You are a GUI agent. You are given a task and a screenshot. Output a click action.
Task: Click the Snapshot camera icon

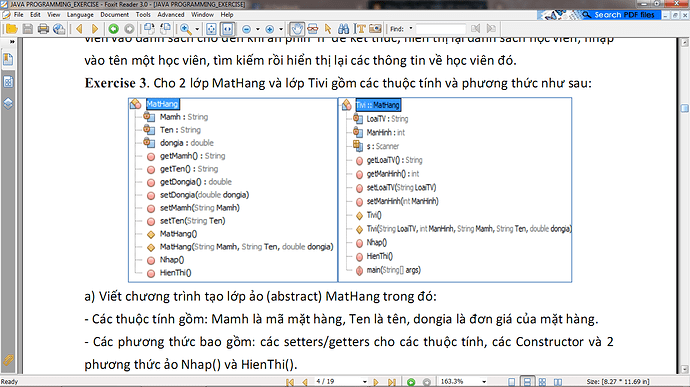pos(375,29)
